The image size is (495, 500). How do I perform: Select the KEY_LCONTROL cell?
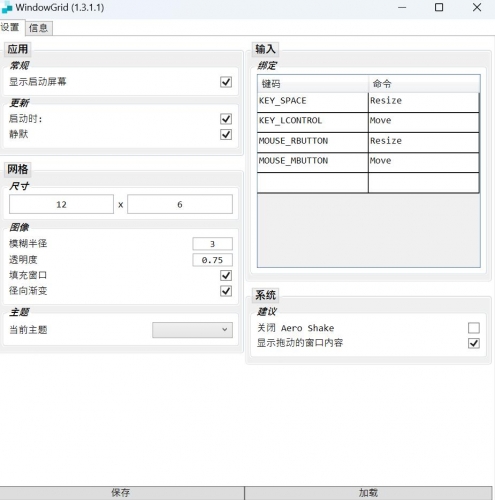click(x=313, y=122)
